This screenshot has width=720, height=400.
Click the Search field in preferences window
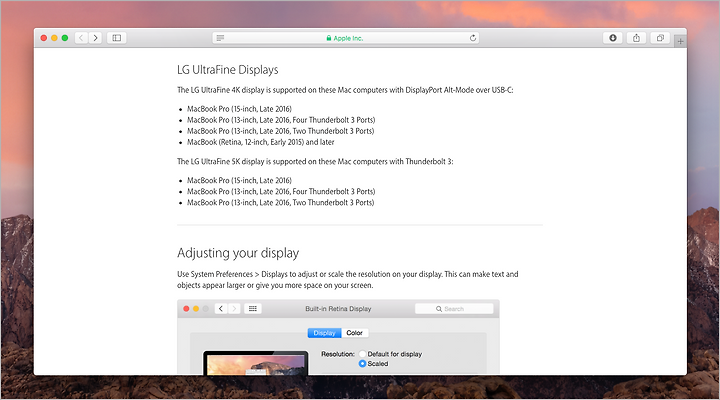(x=454, y=309)
